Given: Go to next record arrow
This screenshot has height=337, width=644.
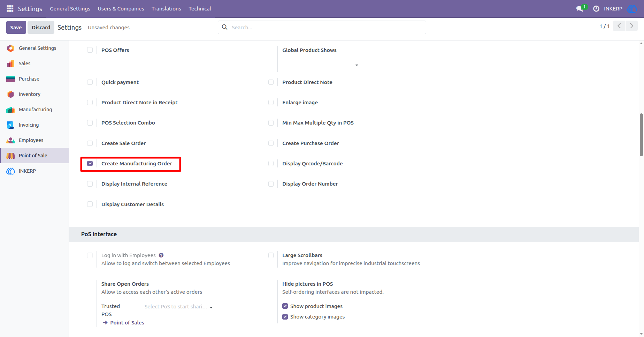Looking at the screenshot, I should (x=631, y=26).
